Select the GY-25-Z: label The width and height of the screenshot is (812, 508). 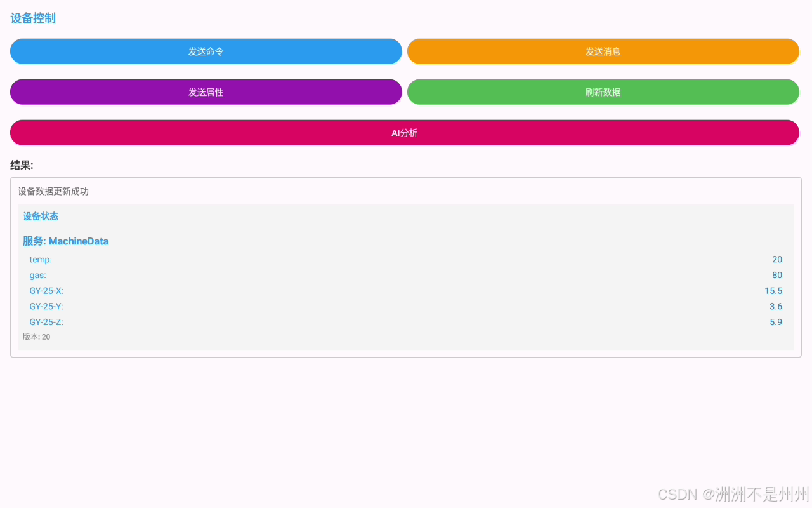pyautogui.click(x=46, y=323)
